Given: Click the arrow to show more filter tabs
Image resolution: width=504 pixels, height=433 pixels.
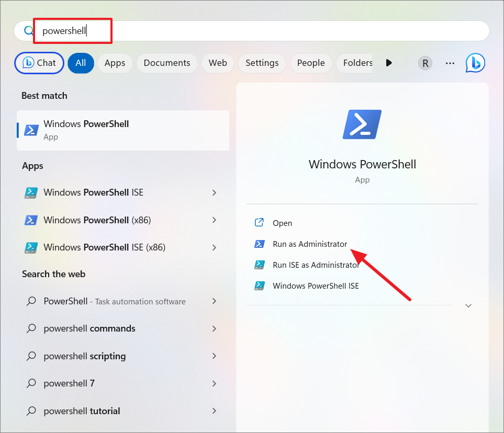Looking at the screenshot, I should (x=388, y=63).
